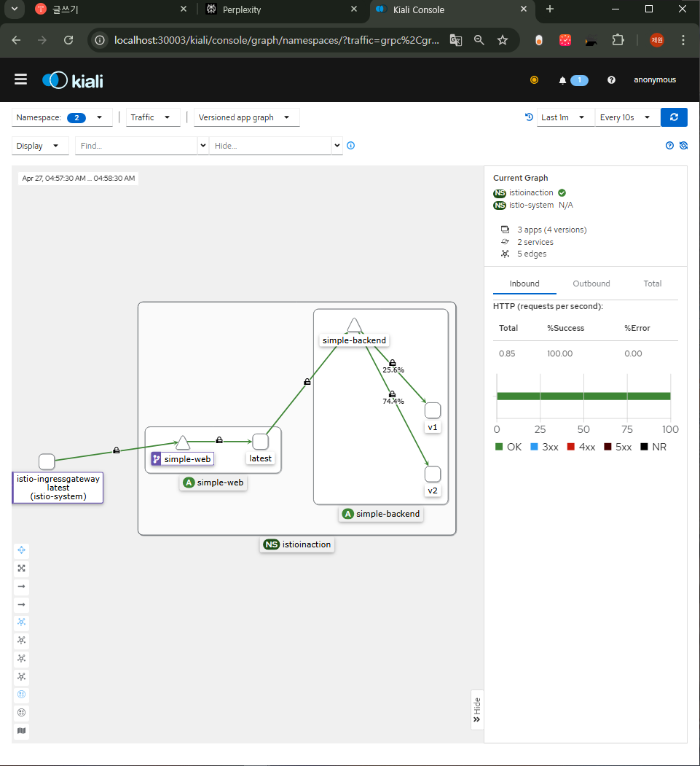Expand the Hide presets dropdown arrow
This screenshot has height=766, width=700.
point(337,146)
